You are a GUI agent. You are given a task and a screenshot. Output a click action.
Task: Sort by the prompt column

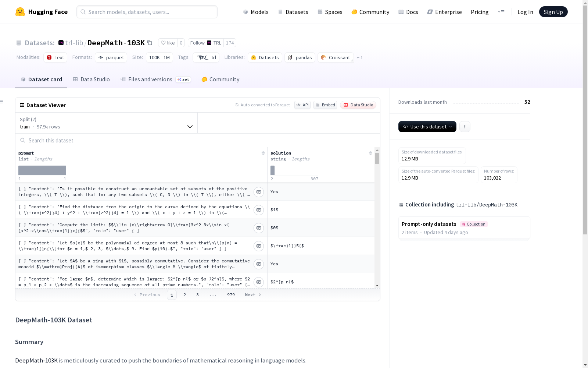point(263,153)
